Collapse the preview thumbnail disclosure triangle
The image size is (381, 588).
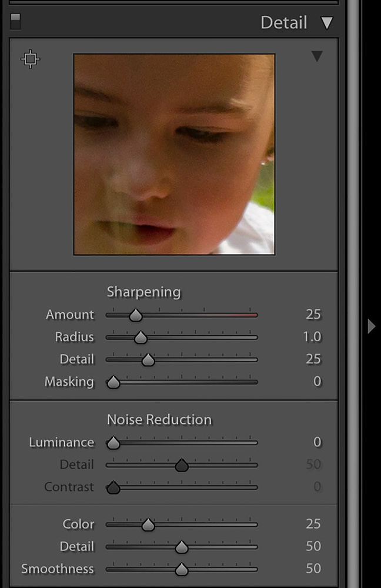pos(317,56)
